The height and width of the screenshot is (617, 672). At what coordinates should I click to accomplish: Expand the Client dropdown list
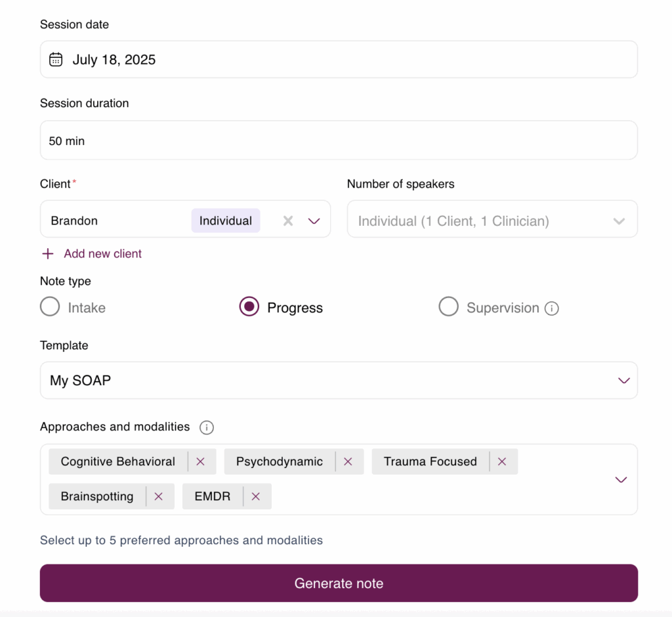pos(314,221)
